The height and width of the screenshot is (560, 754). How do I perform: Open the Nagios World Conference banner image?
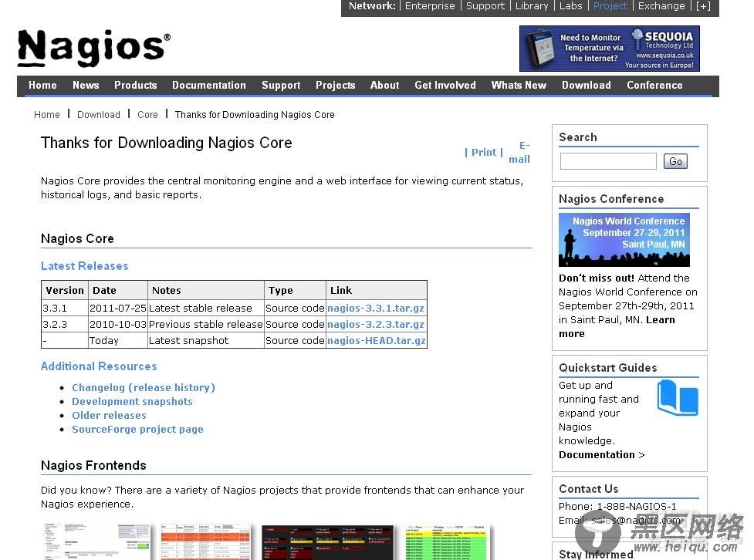pos(624,239)
